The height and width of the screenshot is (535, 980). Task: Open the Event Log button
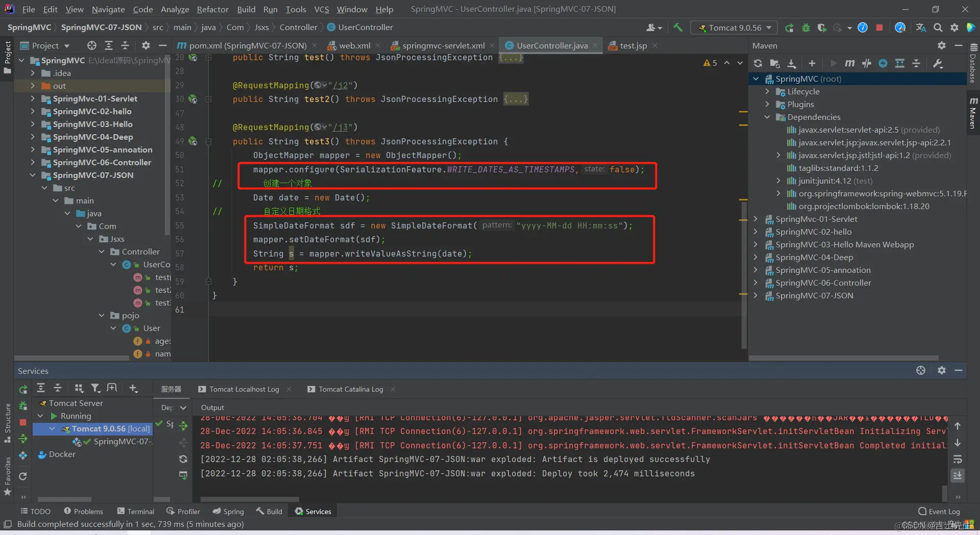coord(939,511)
